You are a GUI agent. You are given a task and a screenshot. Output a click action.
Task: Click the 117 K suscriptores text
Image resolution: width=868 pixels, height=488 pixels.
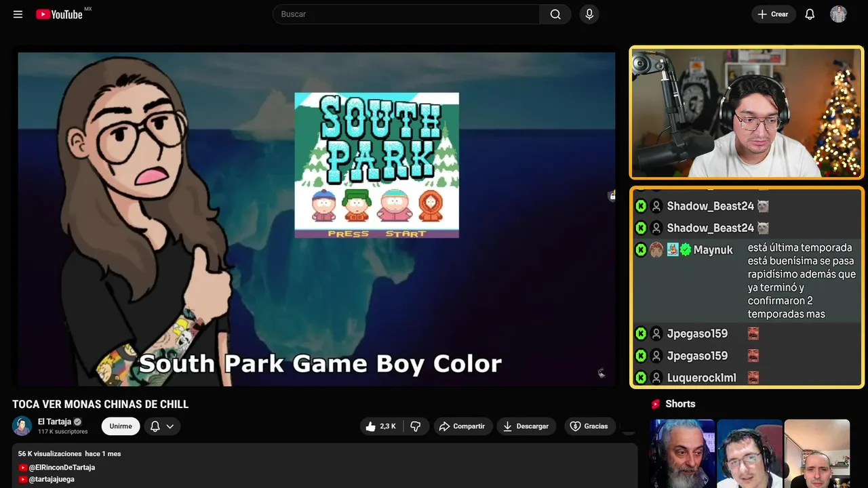pos(63,432)
